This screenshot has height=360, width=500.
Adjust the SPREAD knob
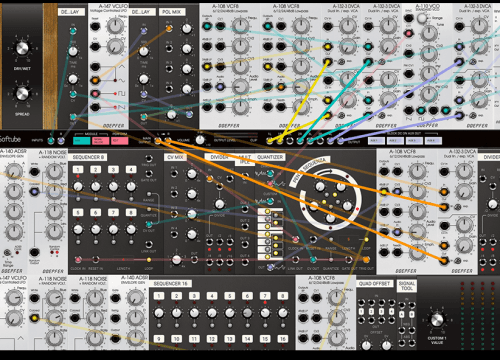(22, 94)
